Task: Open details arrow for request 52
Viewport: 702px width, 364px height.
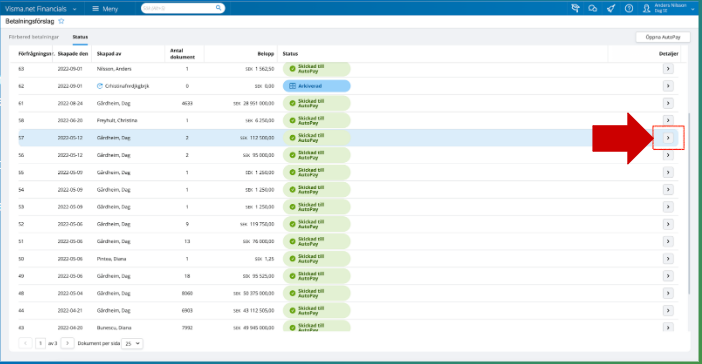Action: (x=668, y=224)
